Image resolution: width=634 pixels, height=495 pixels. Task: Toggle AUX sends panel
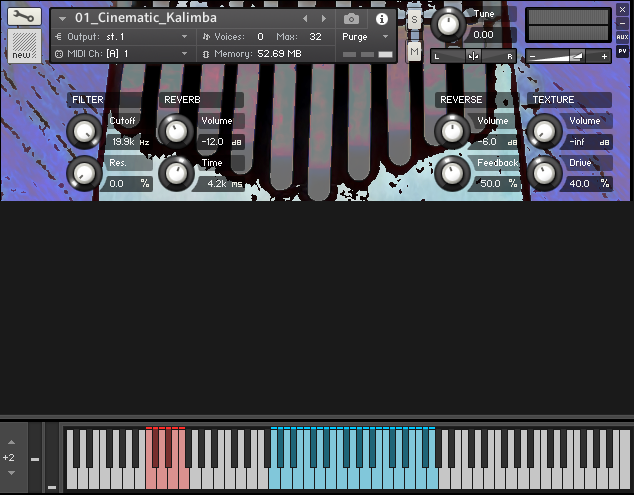pyautogui.click(x=622, y=37)
